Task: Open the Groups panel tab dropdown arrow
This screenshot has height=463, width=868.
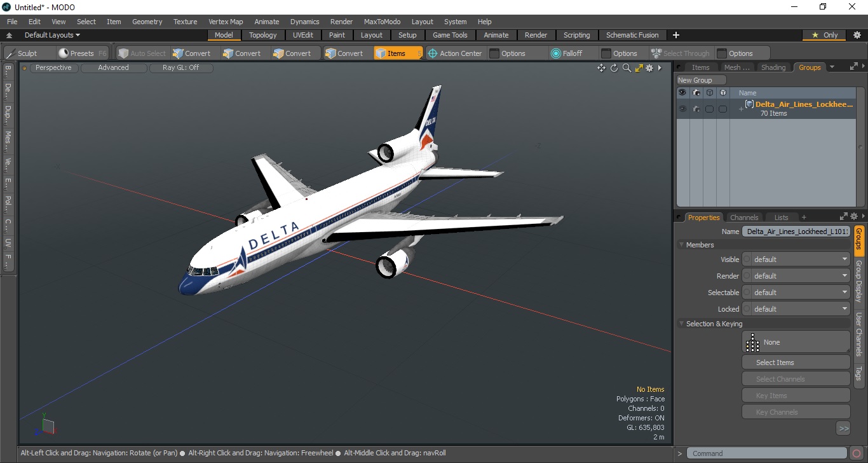Action: [832, 67]
